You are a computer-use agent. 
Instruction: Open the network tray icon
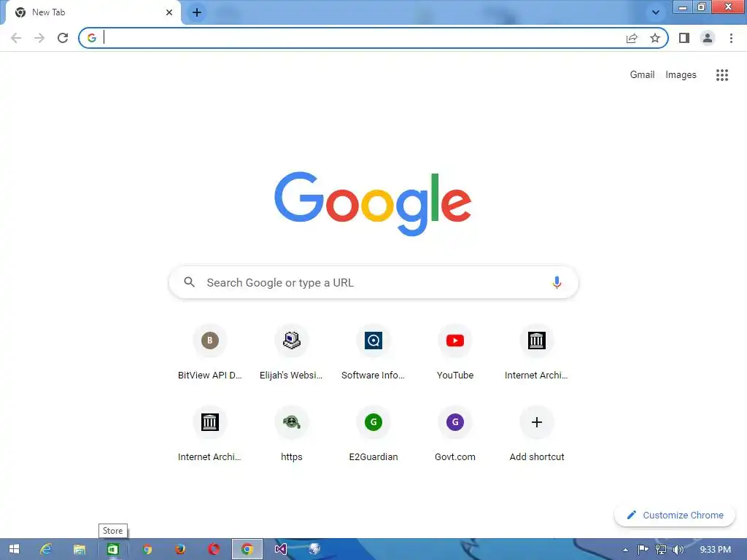(661, 550)
